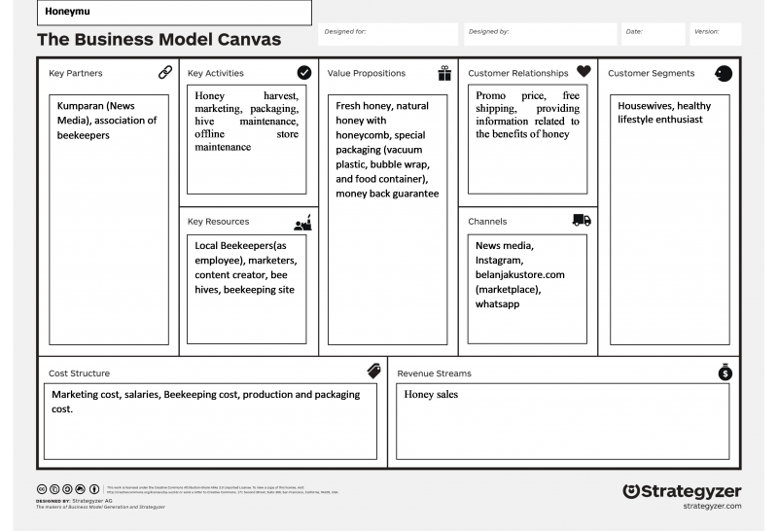This screenshot has width=778, height=532.
Task: Click the Key Partners link icon
Action: click(165, 72)
